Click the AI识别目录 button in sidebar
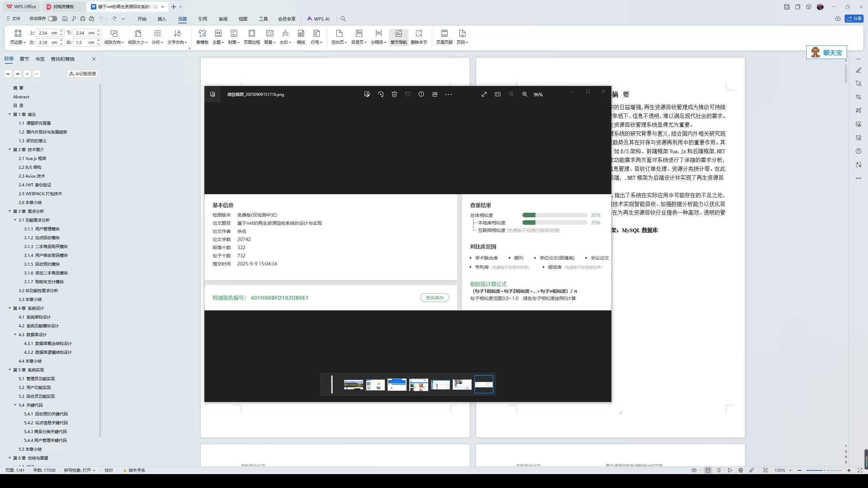Image resolution: width=868 pixels, height=488 pixels. [82, 73]
